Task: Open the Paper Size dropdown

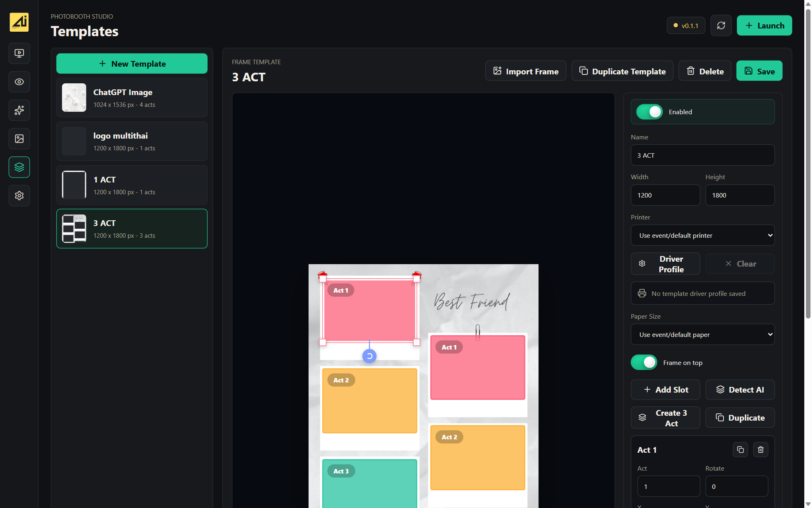Action: pyautogui.click(x=702, y=334)
